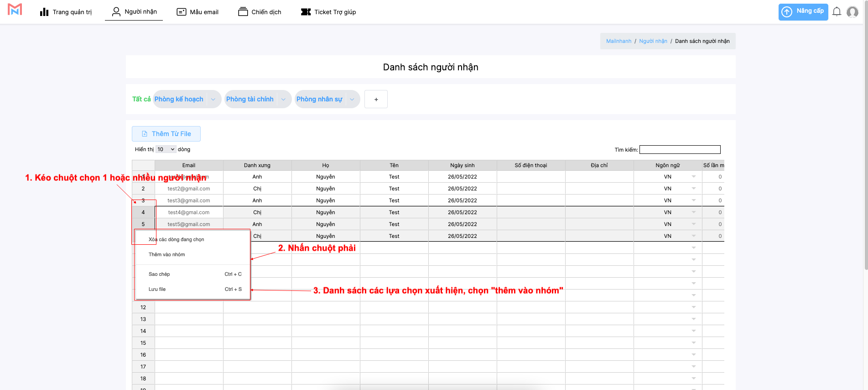Select the Tất cả group filter
868x390 pixels.
[x=141, y=99]
